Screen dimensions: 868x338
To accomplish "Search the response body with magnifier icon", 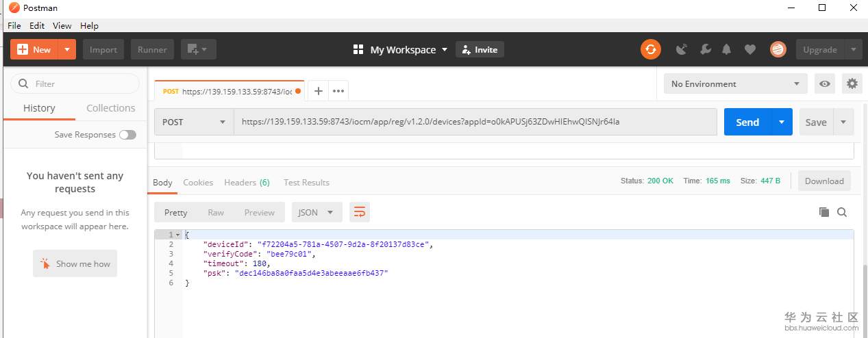I will pos(842,212).
